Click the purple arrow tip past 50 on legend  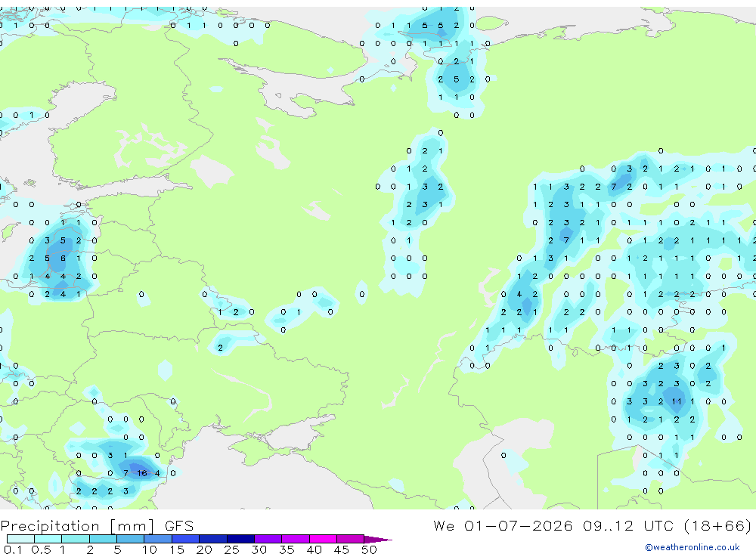(379, 540)
